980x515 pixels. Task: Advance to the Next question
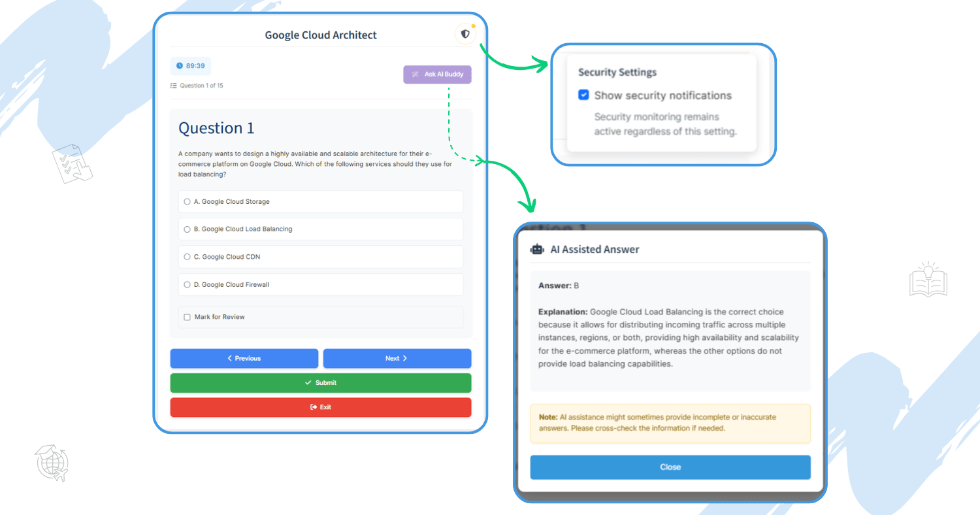click(397, 358)
